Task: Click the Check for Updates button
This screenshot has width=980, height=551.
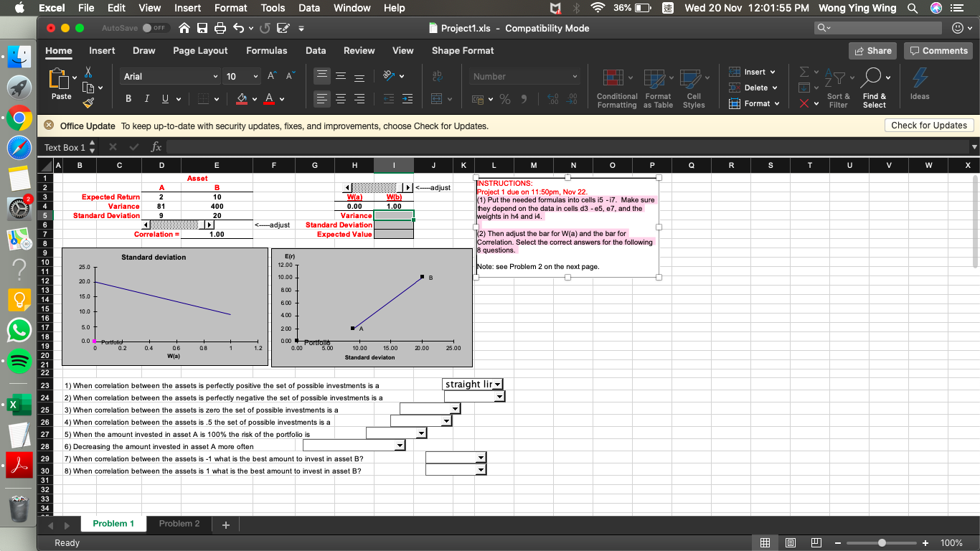Action: pos(928,125)
